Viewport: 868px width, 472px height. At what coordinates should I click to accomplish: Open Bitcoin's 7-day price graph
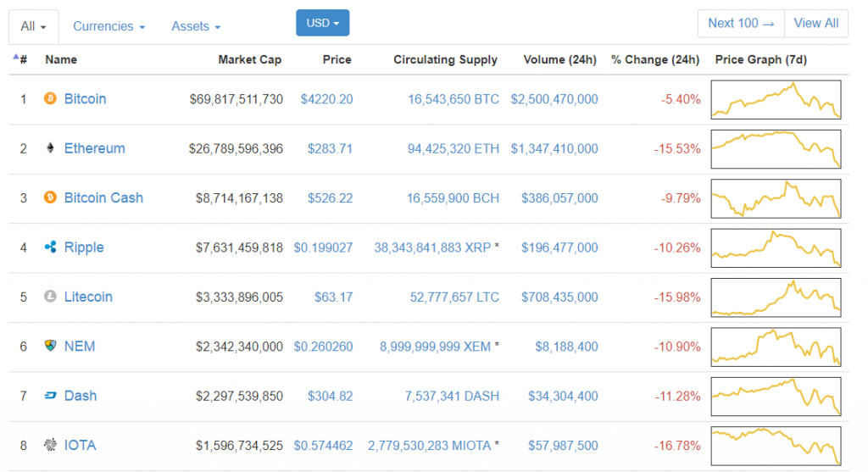[x=776, y=100]
